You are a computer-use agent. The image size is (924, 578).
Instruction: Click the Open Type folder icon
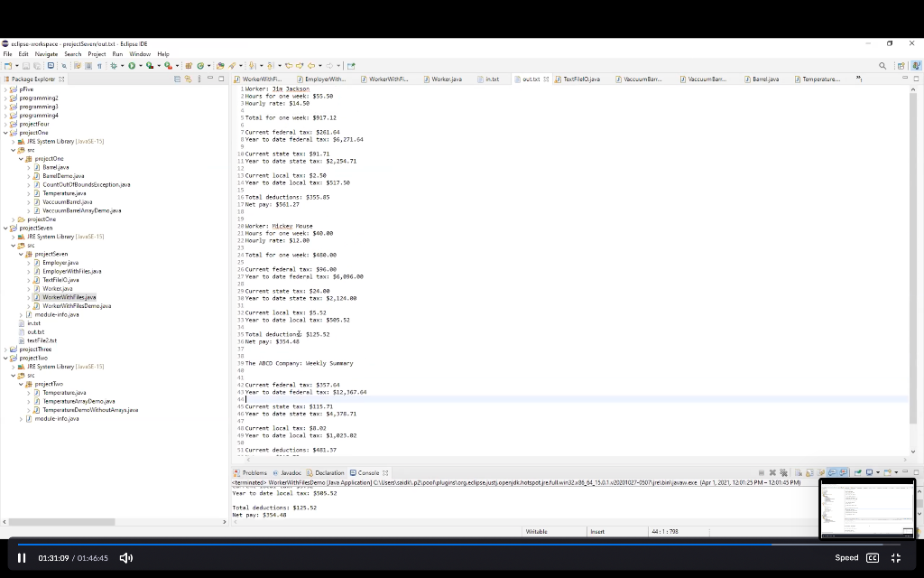pos(220,66)
